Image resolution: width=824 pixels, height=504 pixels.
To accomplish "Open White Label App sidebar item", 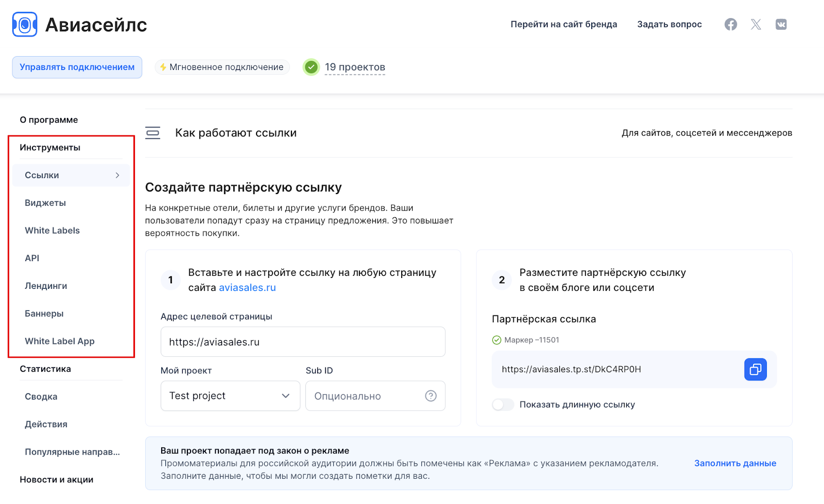I will point(60,341).
